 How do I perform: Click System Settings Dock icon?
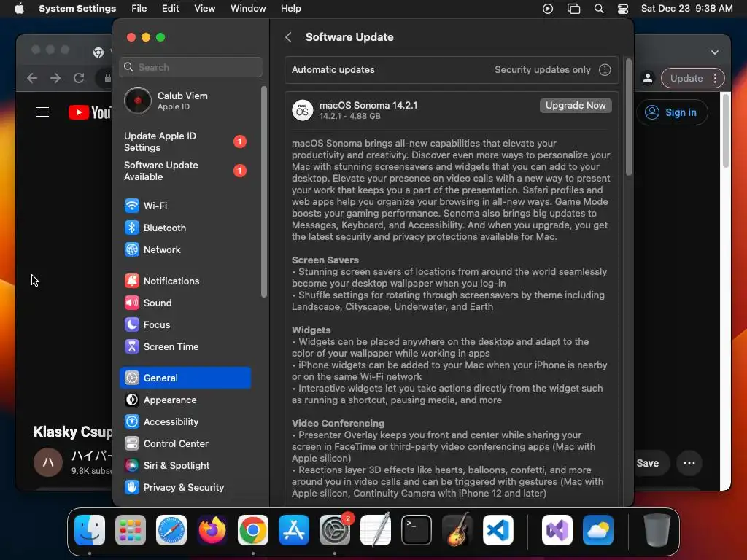pos(334,530)
